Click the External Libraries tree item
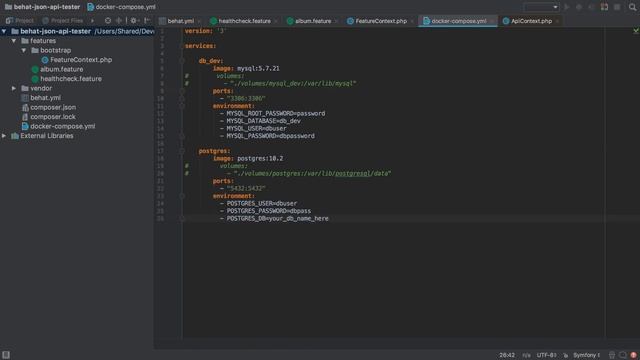640x360 pixels. click(x=47, y=136)
